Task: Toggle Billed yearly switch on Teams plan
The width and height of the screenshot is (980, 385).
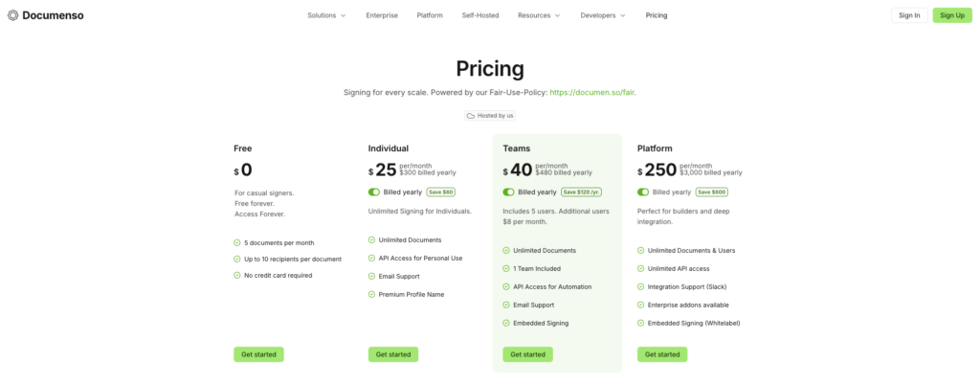Action: point(508,192)
